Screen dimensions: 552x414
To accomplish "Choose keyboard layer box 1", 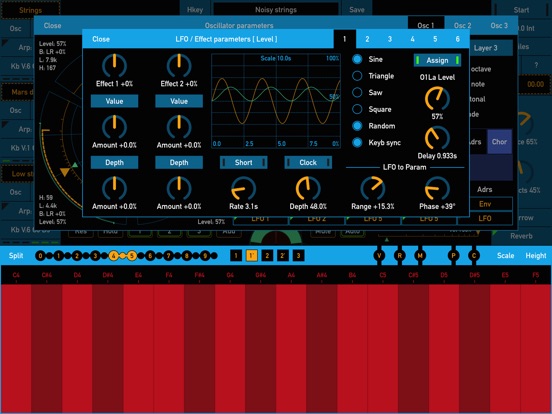I will 236,256.
